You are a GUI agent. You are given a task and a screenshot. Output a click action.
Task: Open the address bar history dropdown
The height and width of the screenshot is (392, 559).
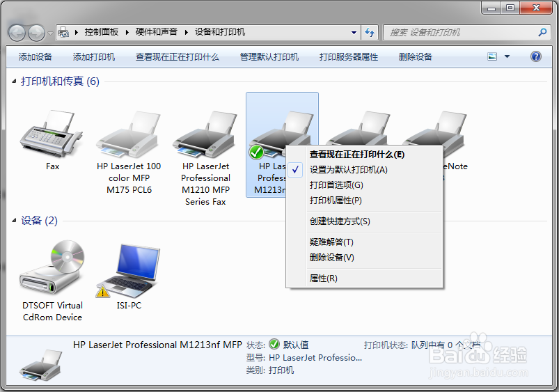coord(354,33)
